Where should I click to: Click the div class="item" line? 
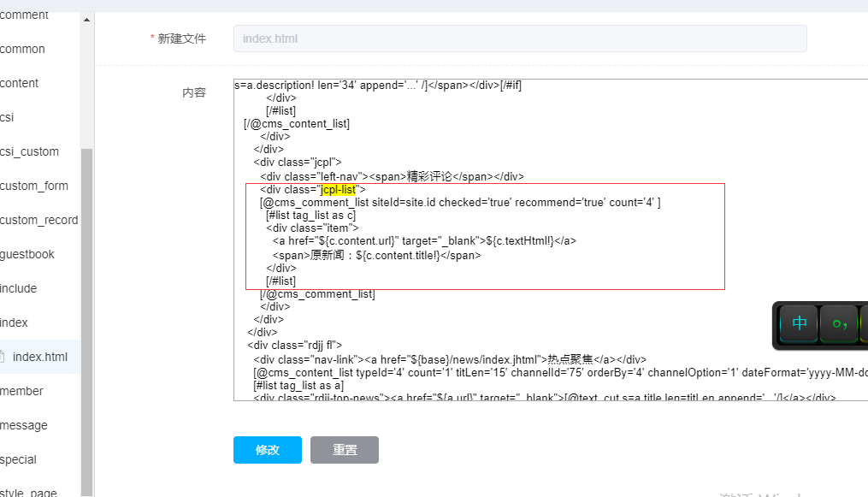click(x=312, y=228)
